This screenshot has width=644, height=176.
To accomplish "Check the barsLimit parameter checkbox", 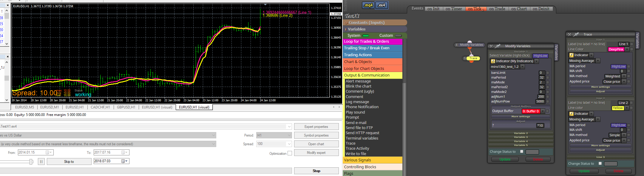I will [x=548, y=73].
